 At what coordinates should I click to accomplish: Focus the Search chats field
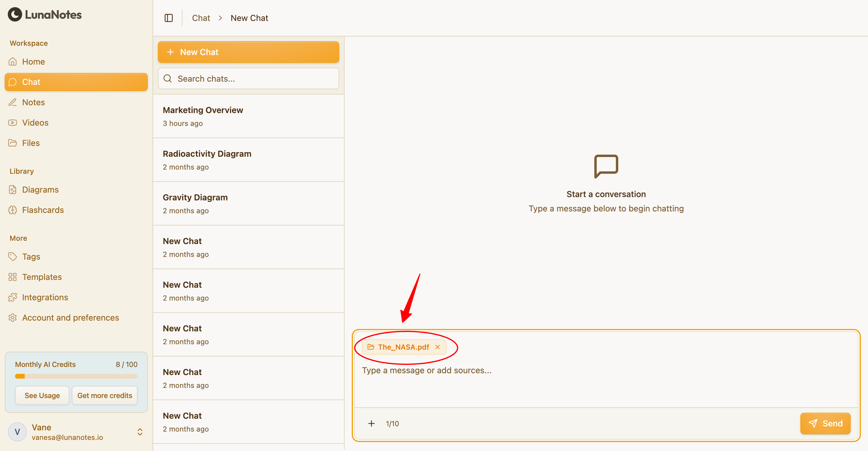249,78
